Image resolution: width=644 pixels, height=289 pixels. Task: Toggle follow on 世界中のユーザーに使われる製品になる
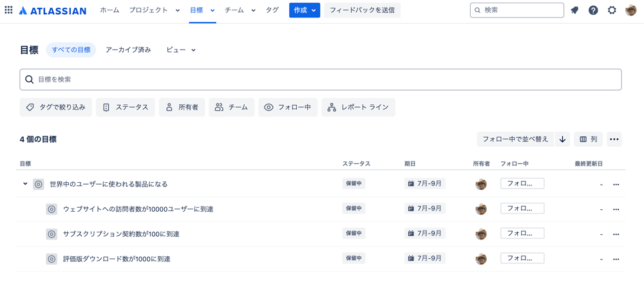pos(522,183)
